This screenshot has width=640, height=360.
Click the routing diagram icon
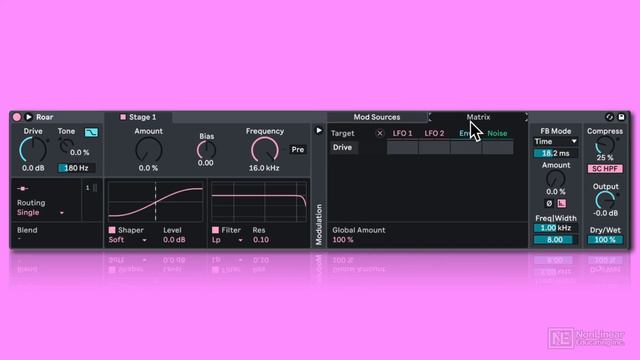point(23,189)
